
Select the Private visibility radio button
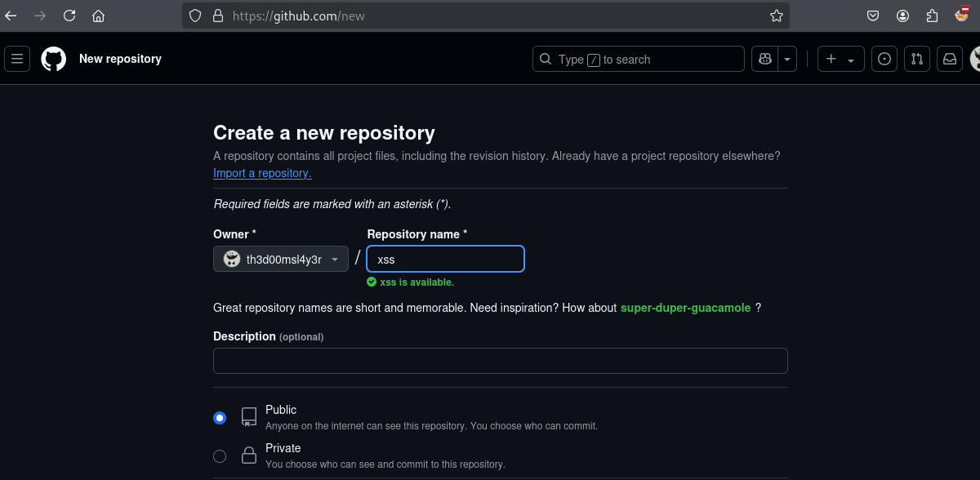coord(220,456)
